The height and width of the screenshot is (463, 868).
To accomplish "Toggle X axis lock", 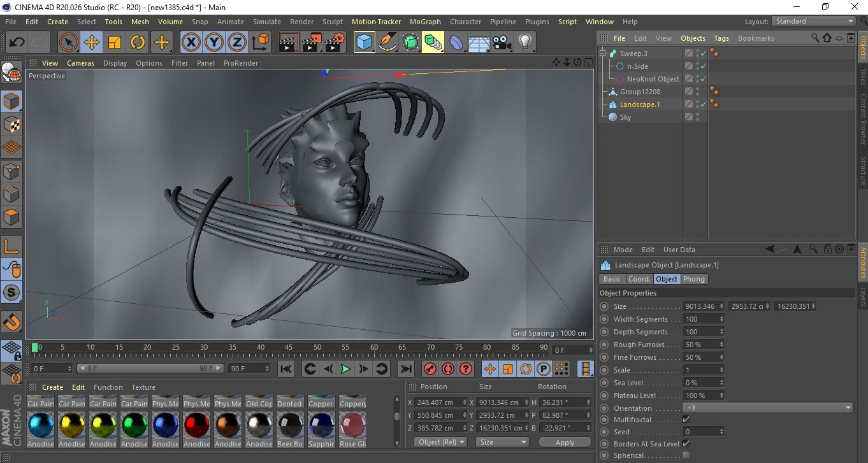I will (x=191, y=43).
